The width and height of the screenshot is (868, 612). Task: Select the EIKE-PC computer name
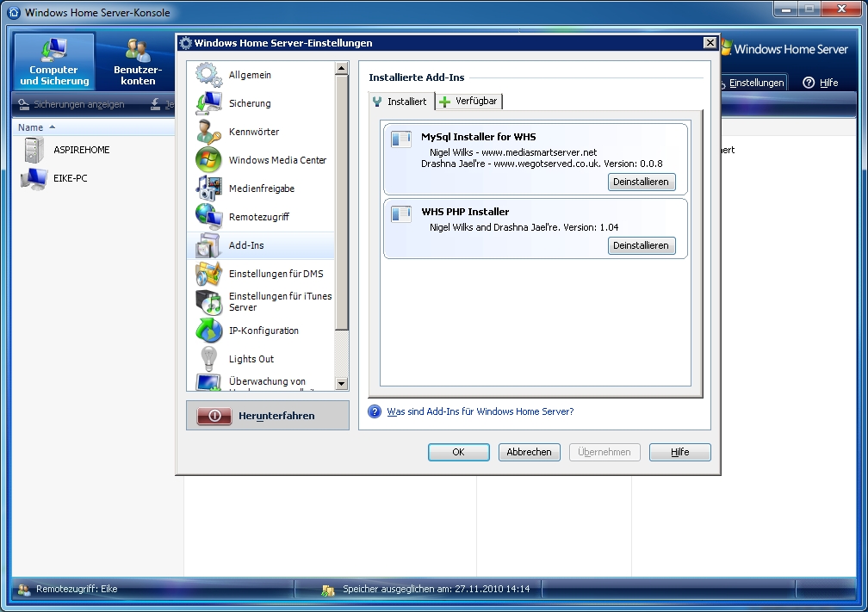(71, 178)
